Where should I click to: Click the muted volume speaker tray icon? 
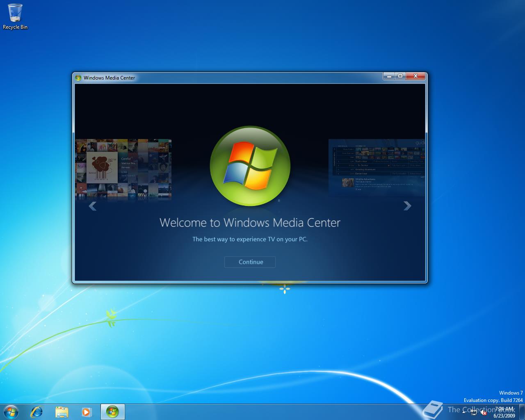(x=484, y=413)
